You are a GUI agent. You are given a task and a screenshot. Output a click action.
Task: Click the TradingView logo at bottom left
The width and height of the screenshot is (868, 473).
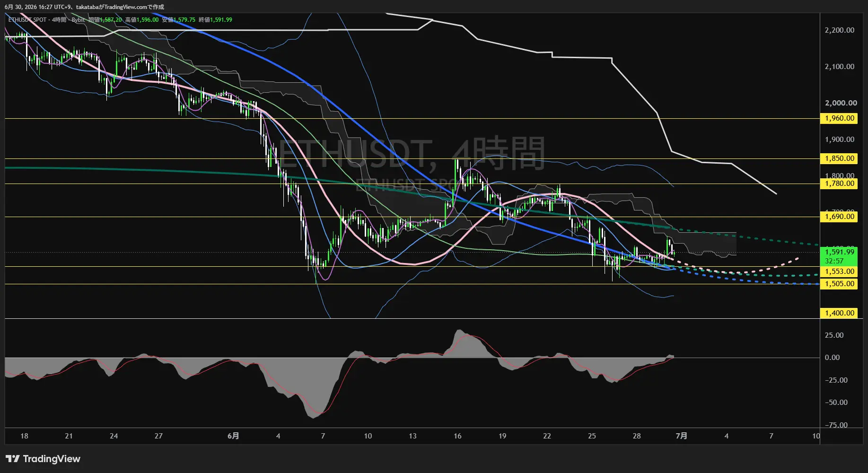tap(43, 459)
